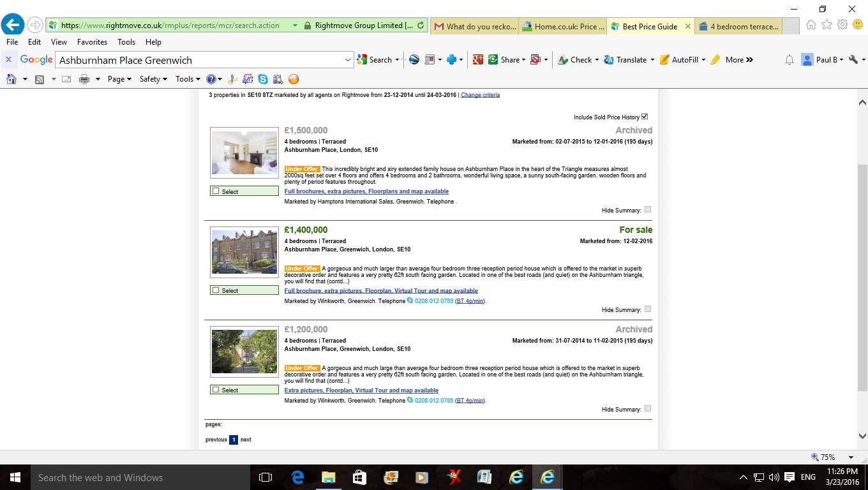
Task: Open the Translate dropdown in the Google toolbar
Action: [x=652, y=60]
